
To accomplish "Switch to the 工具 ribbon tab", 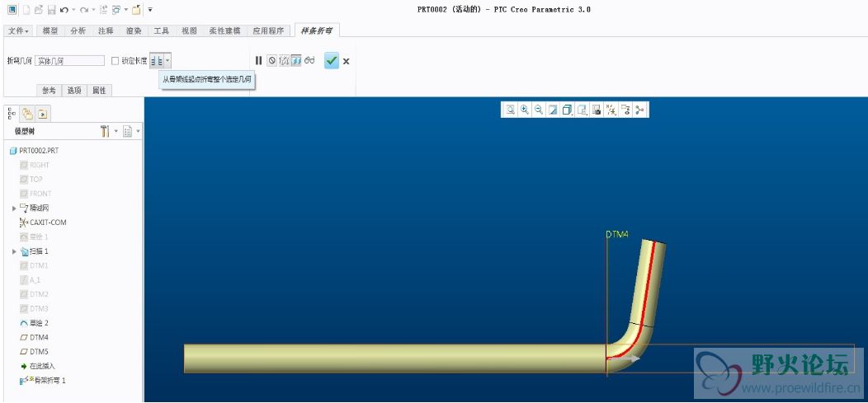I will click(x=161, y=31).
